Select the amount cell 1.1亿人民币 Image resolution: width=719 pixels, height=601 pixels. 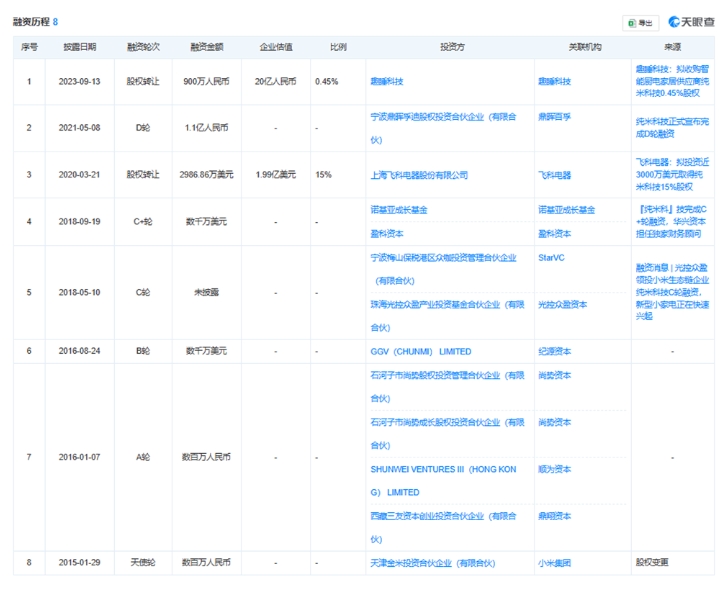[206, 128]
